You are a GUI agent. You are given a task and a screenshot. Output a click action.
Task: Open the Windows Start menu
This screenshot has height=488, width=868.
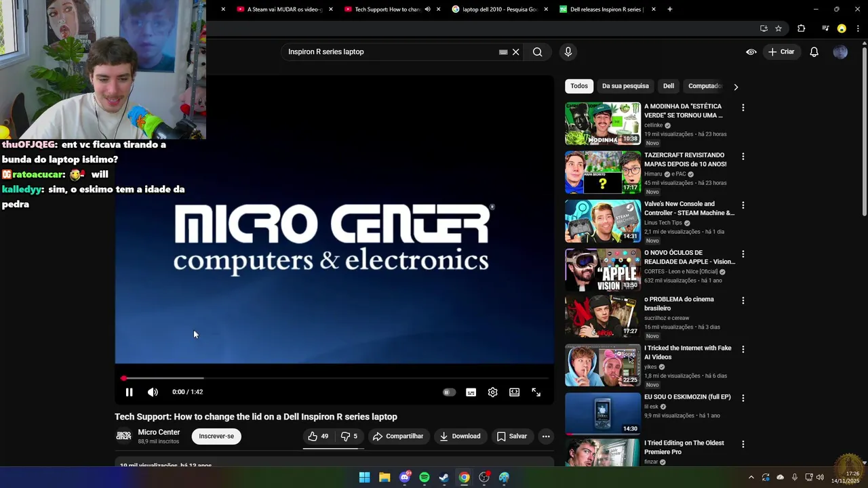point(364,477)
